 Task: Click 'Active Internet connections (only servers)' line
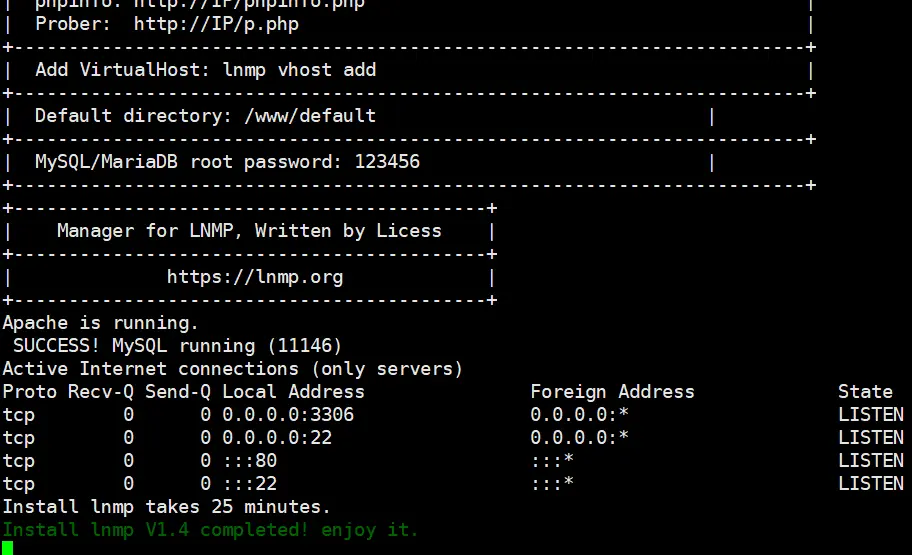233,369
